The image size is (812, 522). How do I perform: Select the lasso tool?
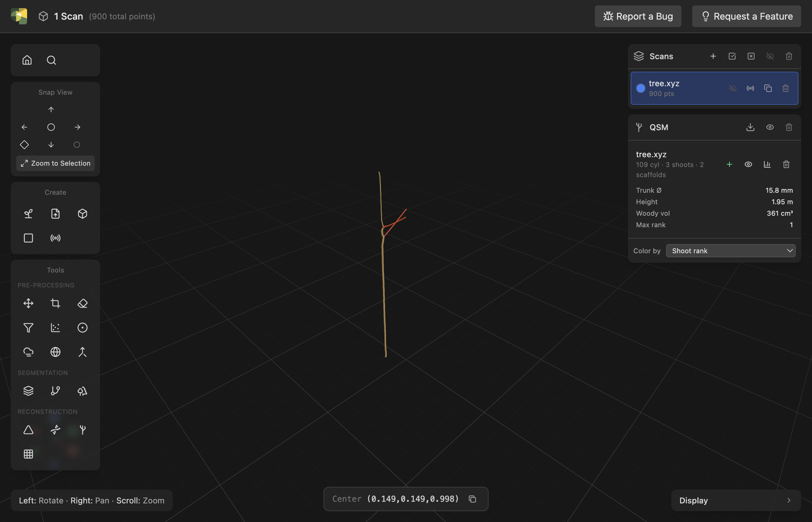click(x=28, y=352)
